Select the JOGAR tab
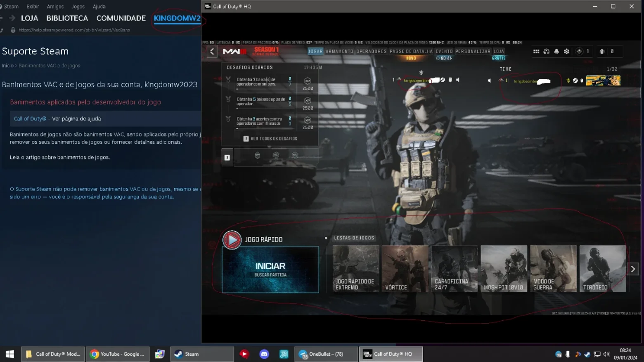Screen dimensions: 644x362 coord(315,52)
